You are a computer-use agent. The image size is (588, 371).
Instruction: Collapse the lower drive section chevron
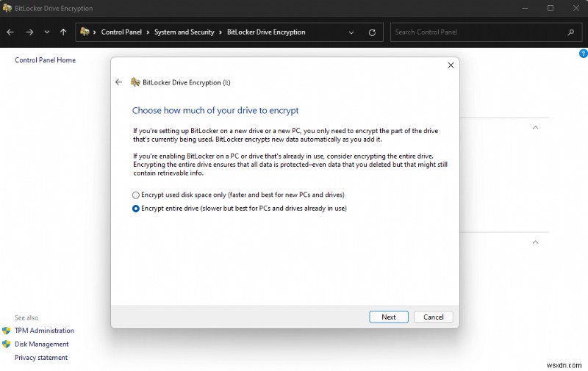point(536,242)
